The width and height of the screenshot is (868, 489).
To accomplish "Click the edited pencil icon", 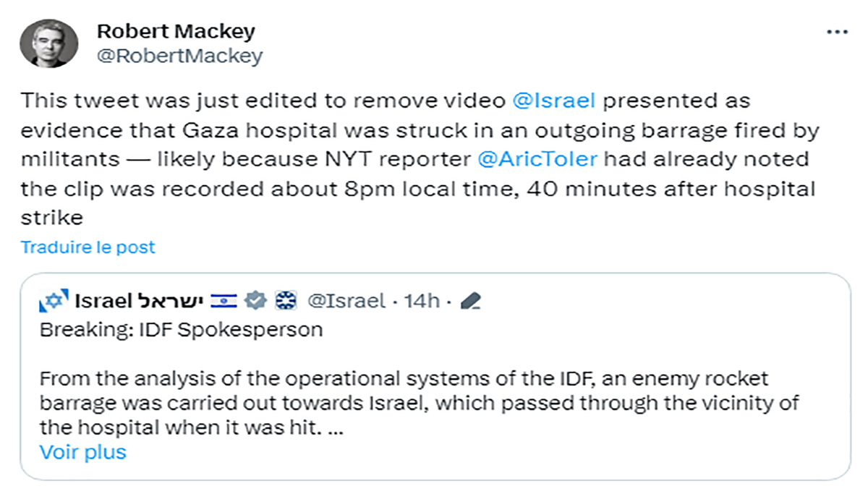I will 471,300.
